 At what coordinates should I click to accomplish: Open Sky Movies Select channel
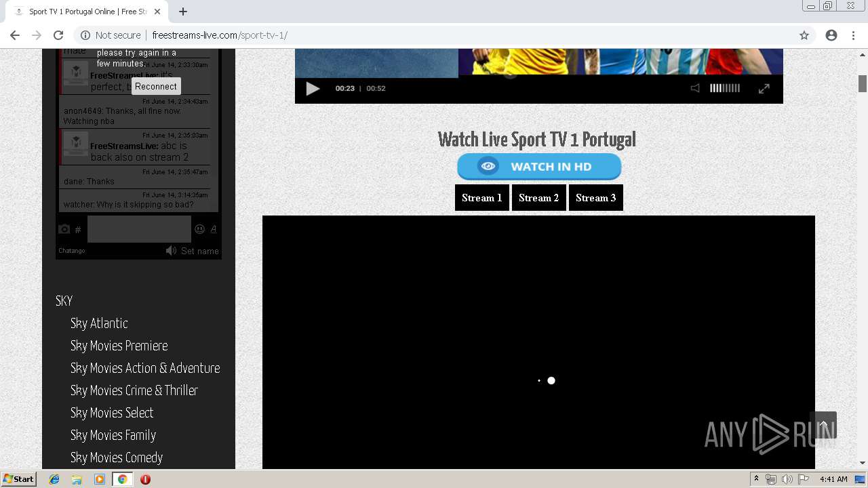pos(112,413)
